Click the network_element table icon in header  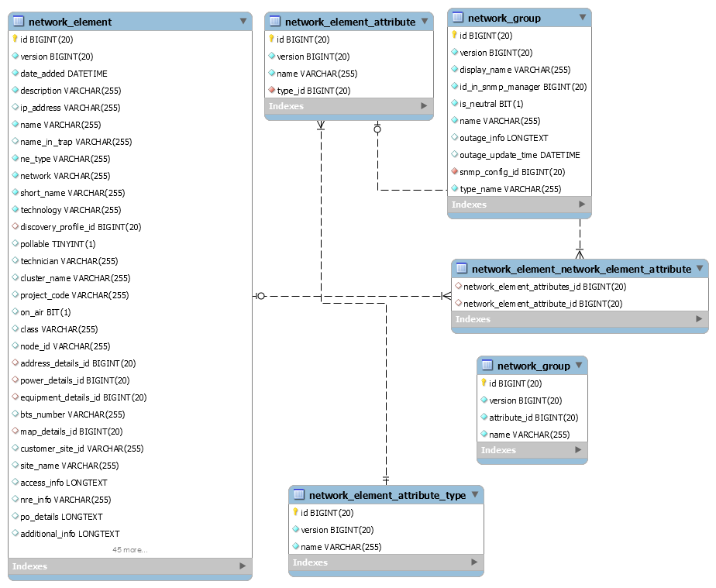coord(19,22)
